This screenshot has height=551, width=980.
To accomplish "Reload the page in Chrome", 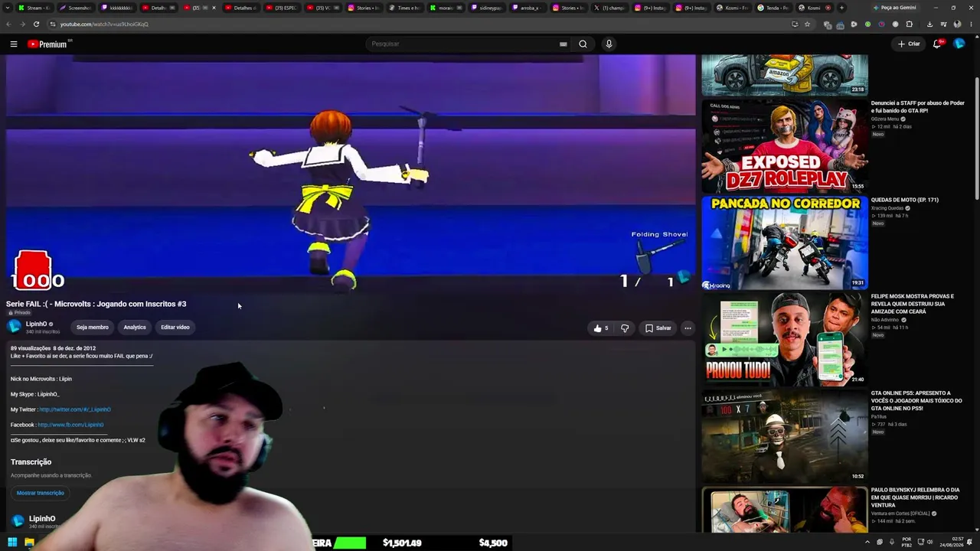I will (x=36, y=24).
